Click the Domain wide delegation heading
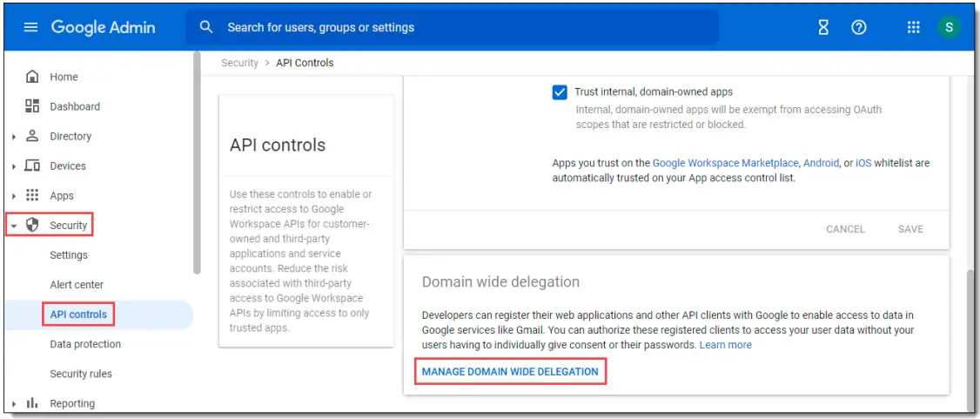The width and height of the screenshot is (980, 419). (500, 281)
